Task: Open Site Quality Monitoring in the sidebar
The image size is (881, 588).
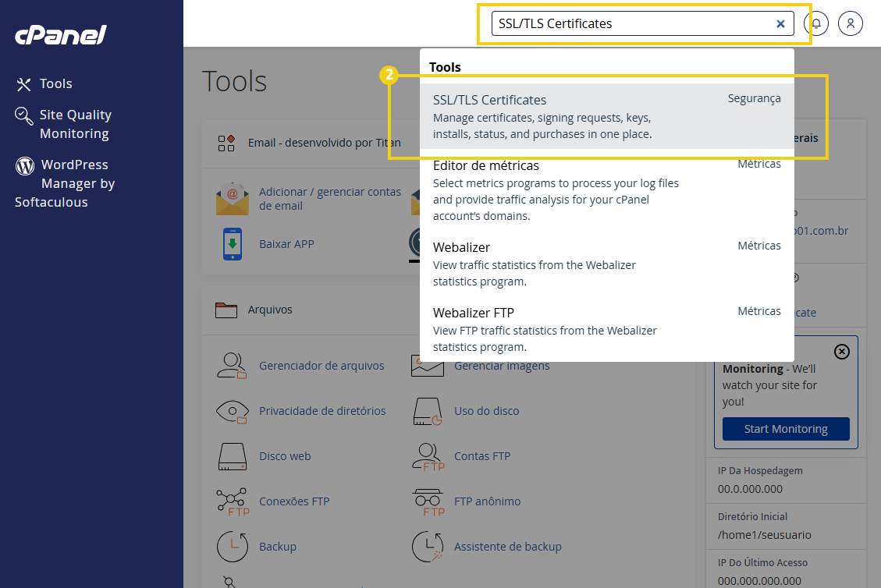Action: [75, 124]
